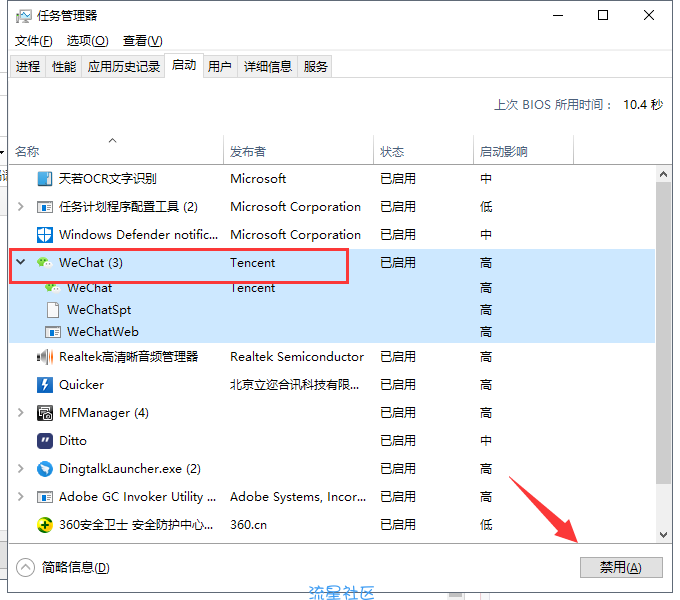Click the 10.4 秒 BIOS time value
The height and width of the screenshot is (600, 680).
[643, 104]
